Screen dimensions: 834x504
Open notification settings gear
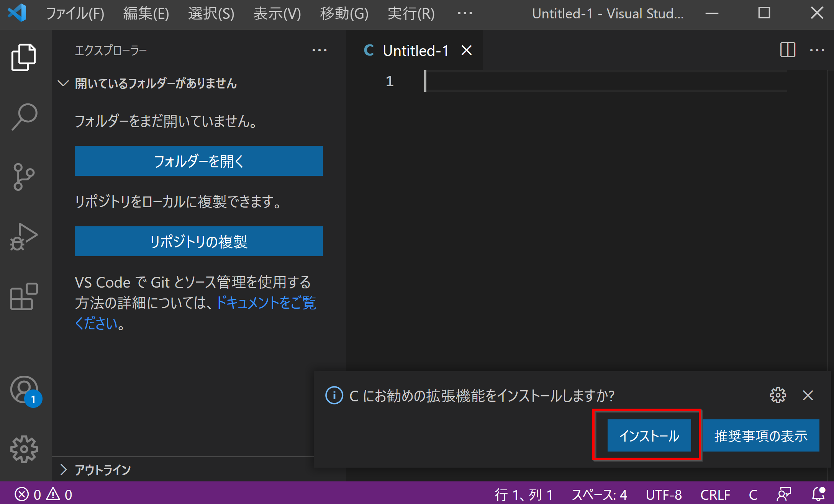(x=778, y=395)
